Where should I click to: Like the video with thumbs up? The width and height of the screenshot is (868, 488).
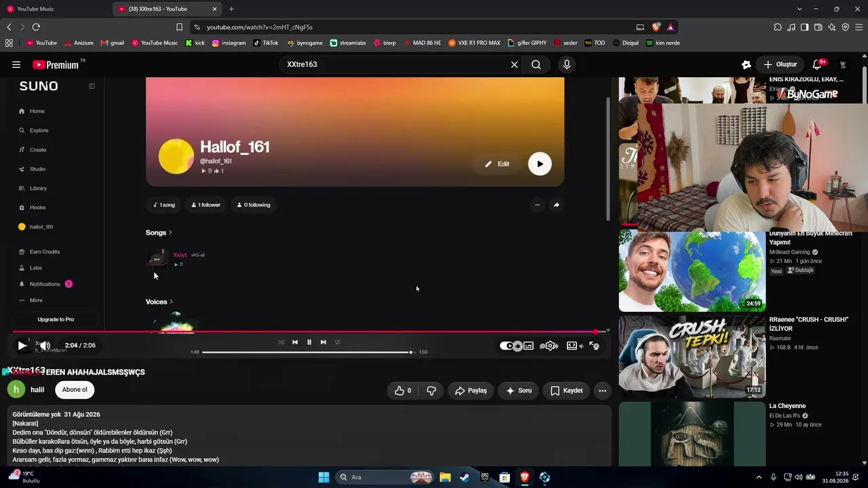click(403, 390)
